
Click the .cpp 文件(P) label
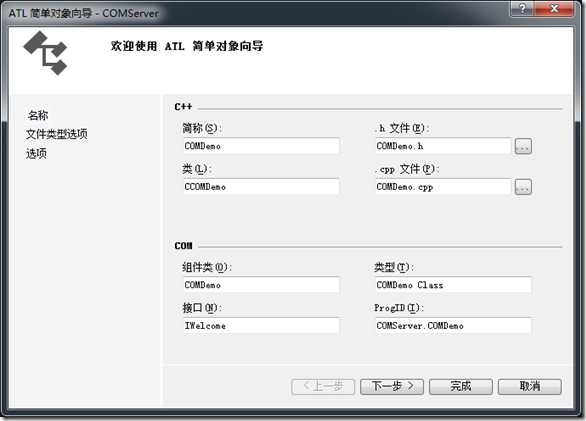407,169
